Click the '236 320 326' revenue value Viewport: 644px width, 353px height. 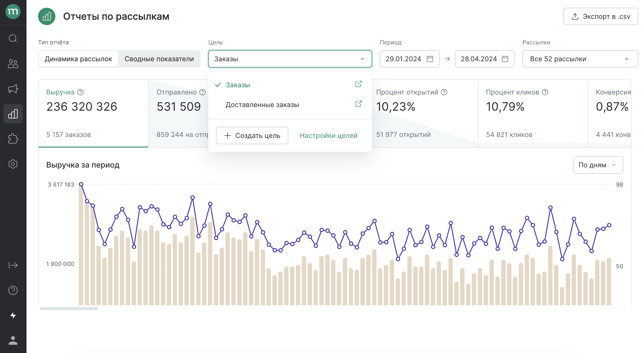(82, 107)
